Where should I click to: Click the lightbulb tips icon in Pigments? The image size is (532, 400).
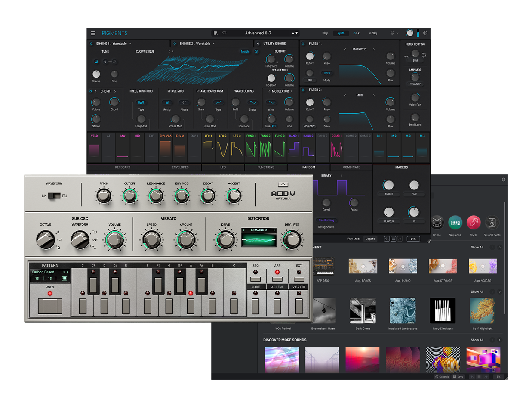[392, 33]
